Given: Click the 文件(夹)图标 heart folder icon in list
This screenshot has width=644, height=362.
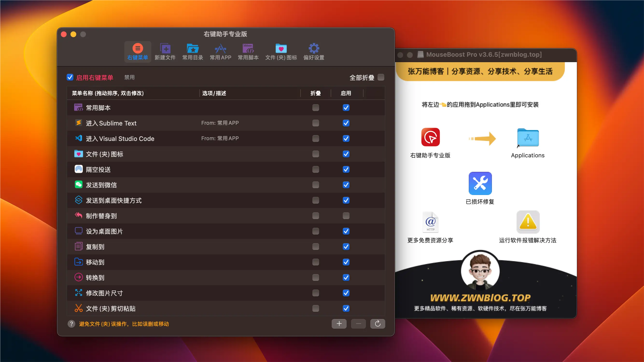Looking at the screenshot, I should click(78, 154).
